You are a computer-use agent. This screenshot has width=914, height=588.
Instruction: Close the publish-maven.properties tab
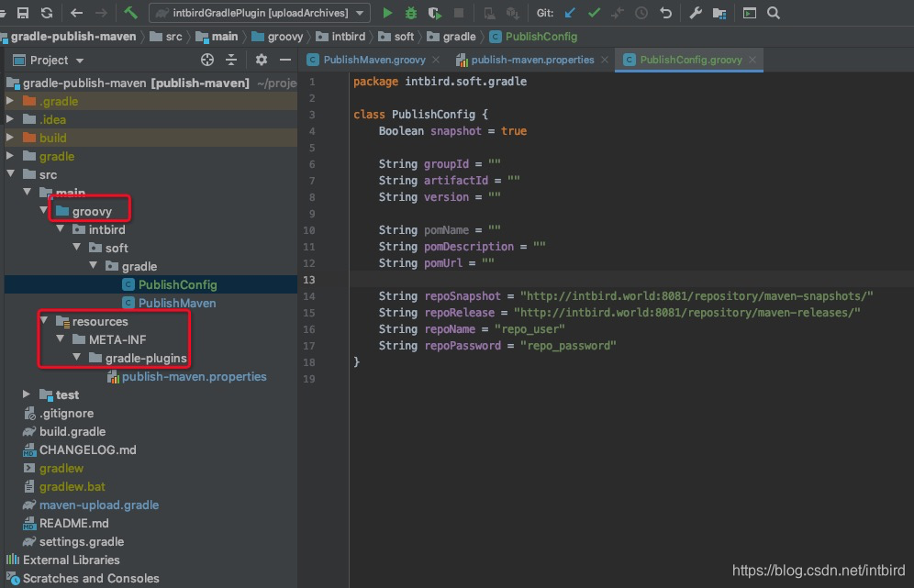[x=605, y=60]
